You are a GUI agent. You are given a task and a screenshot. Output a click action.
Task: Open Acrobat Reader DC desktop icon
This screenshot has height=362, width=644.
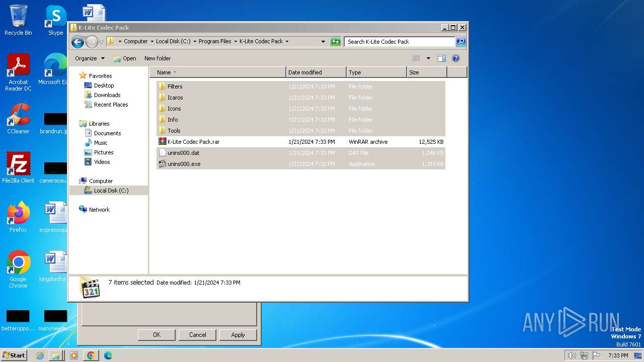[18, 72]
